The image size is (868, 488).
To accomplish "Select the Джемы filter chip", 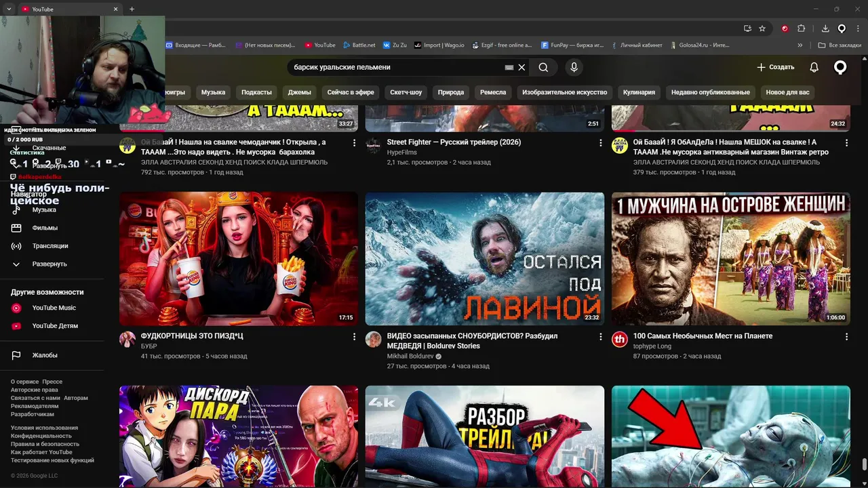I will tap(299, 92).
